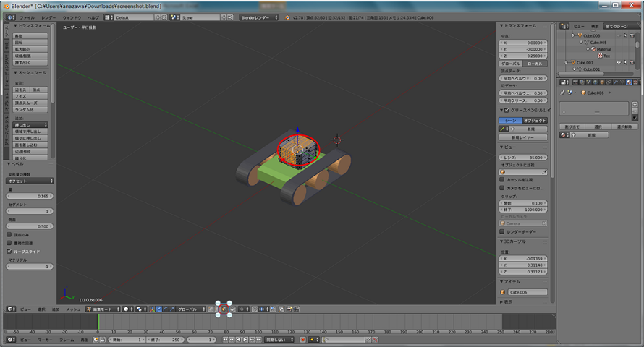This screenshot has width=644, height=347.
Task: Toggle the 頂点のみ checkbox
Action: pyautogui.click(x=9, y=235)
